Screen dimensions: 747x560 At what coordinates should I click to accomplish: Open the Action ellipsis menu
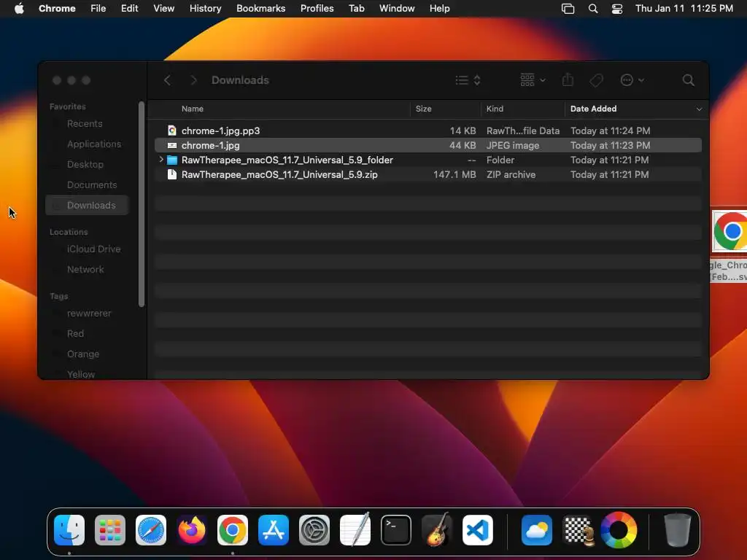pyautogui.click(x=632, y=80)
